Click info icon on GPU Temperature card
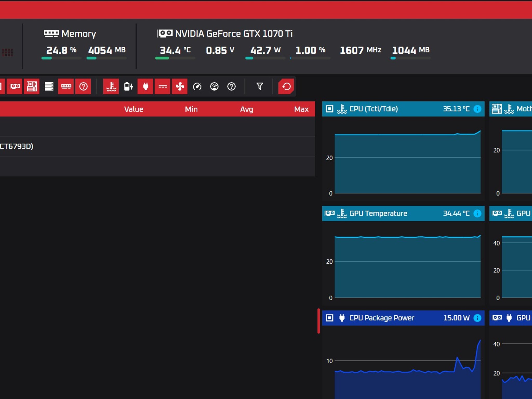 (477, 214)
